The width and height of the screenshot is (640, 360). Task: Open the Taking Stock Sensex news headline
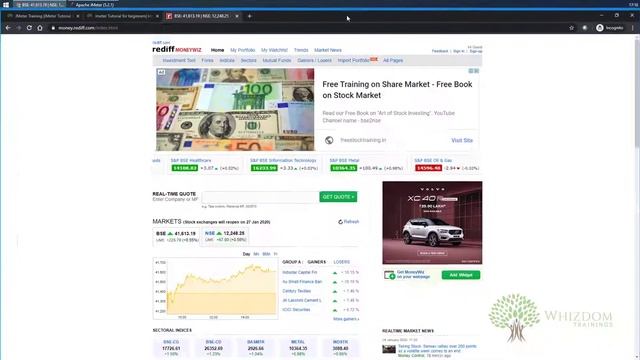(437, 349)
